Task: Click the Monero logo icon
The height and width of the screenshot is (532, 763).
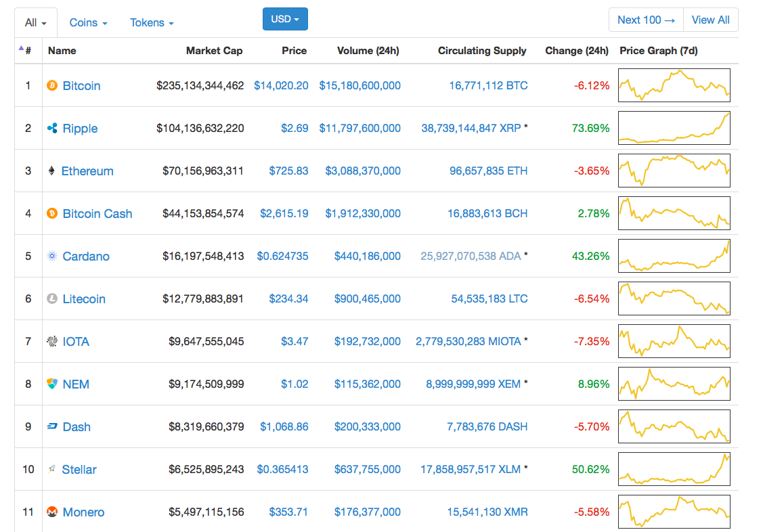Action: (x=52, y=512)
